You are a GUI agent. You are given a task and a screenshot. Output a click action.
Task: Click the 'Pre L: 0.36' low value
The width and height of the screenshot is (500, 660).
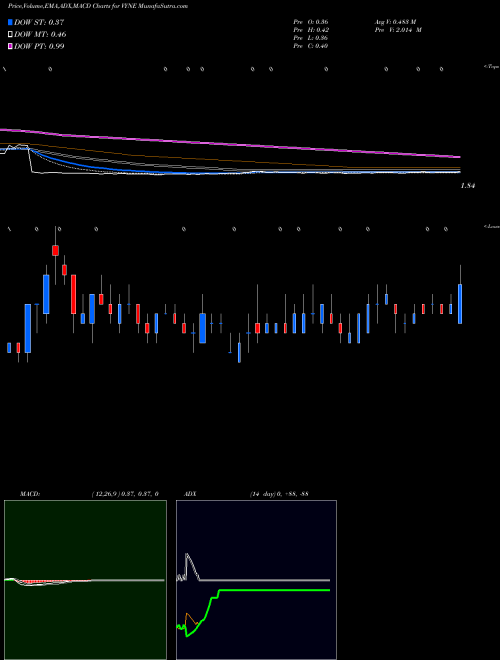tap(311, 38)
